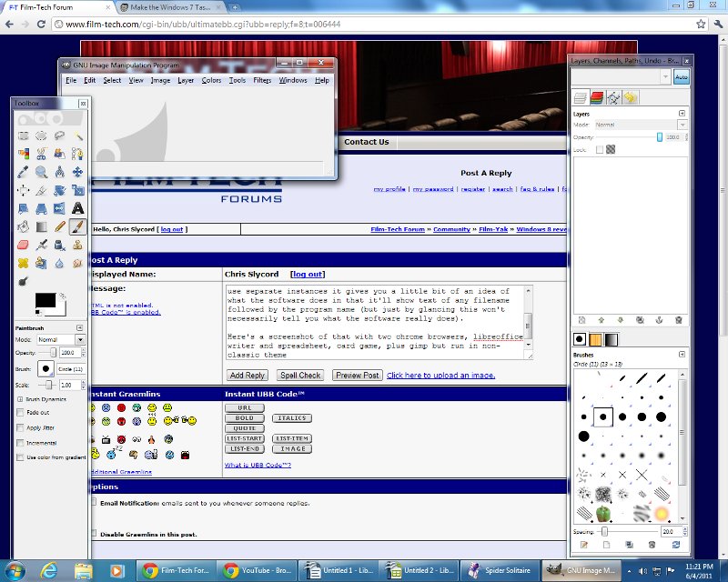This screenshot has height=582, width=728.
Task: Select the Rectangle Select tool in Toolbox
Action: [24, 135]
